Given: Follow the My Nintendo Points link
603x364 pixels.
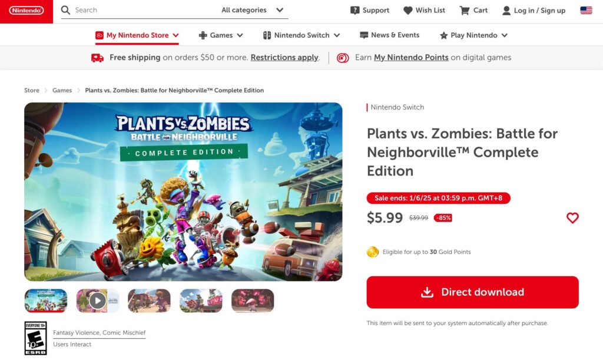Looking at the screenshot, I should click(x=411, y=58).
